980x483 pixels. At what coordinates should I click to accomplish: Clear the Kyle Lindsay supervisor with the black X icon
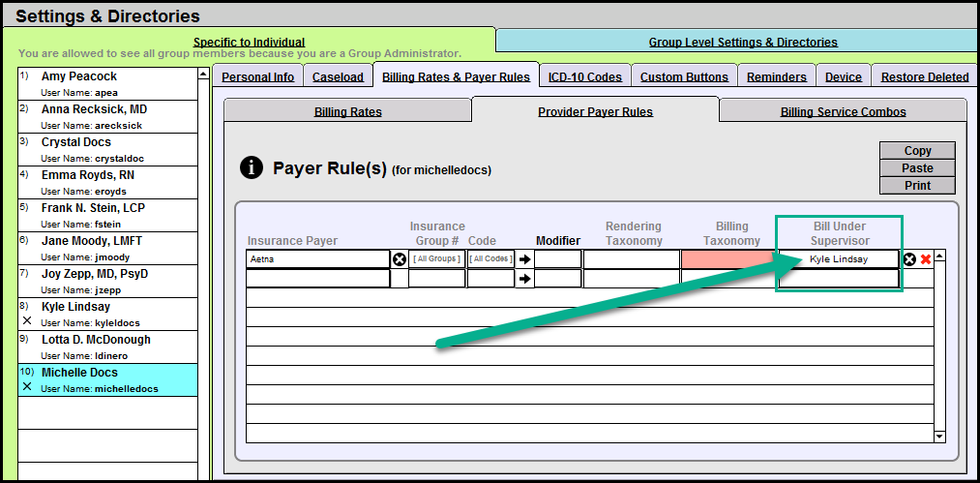(x=909, y=259)
